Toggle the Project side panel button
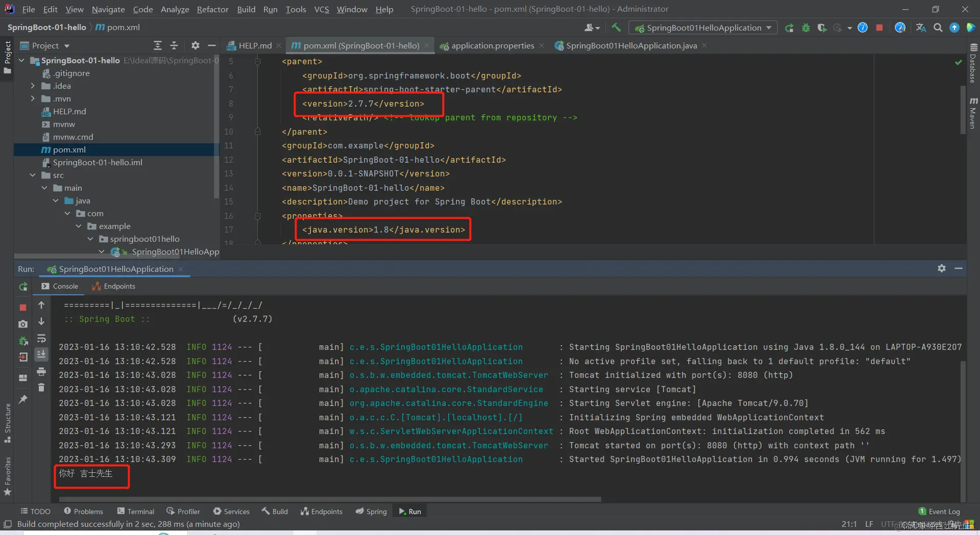 [x=7, y=57]
